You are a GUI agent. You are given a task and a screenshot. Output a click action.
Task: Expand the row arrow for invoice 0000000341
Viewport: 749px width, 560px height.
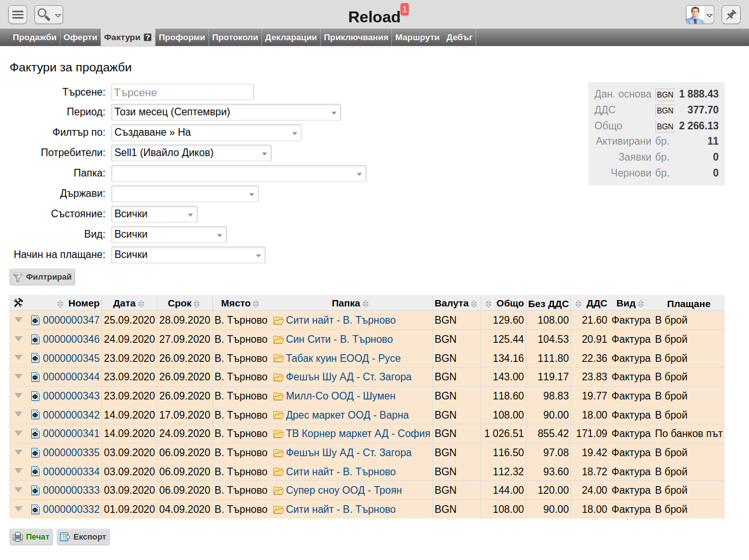coord(18,433)
